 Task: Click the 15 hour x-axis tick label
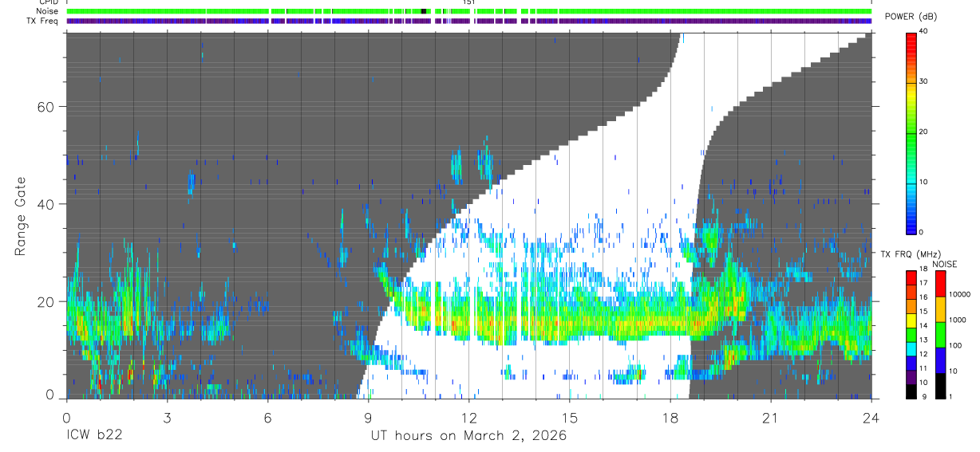pos(569,417)
